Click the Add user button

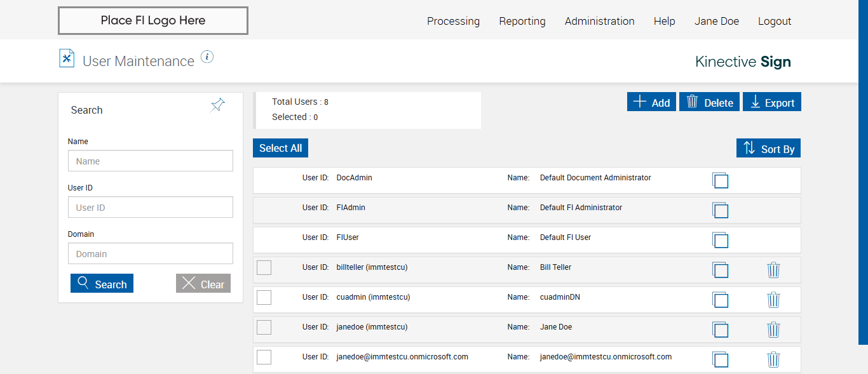651,102
